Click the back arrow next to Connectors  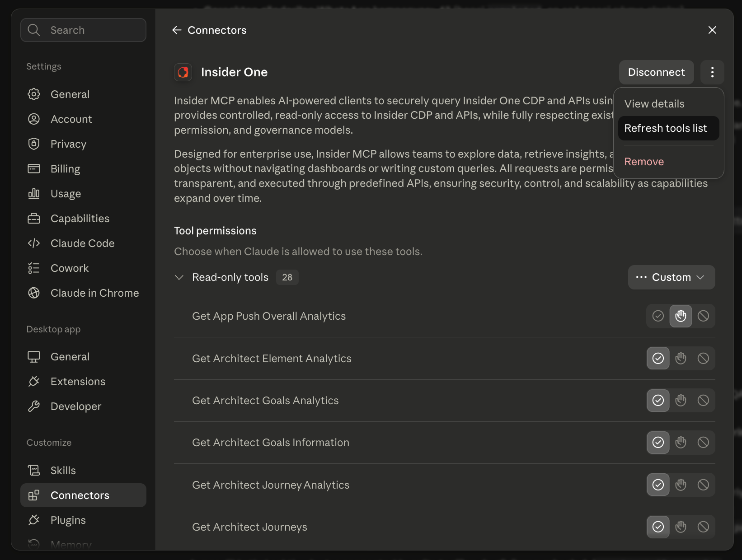pyautogui.click(x=177, y=30)
